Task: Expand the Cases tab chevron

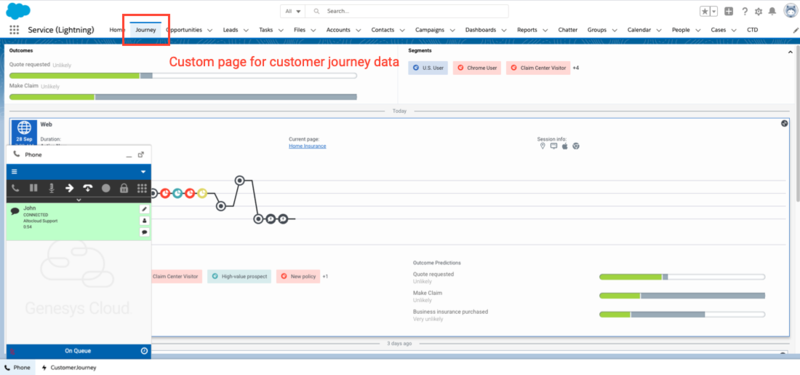Action: [734, 30]
